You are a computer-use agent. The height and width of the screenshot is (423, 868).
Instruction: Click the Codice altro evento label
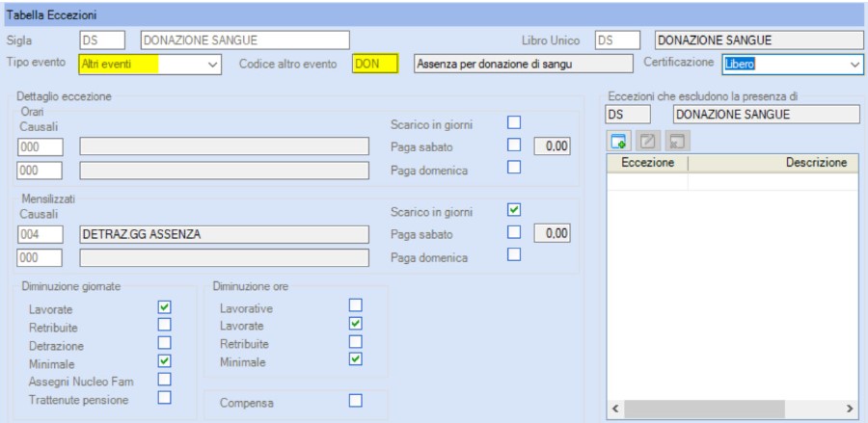[287, 64]
